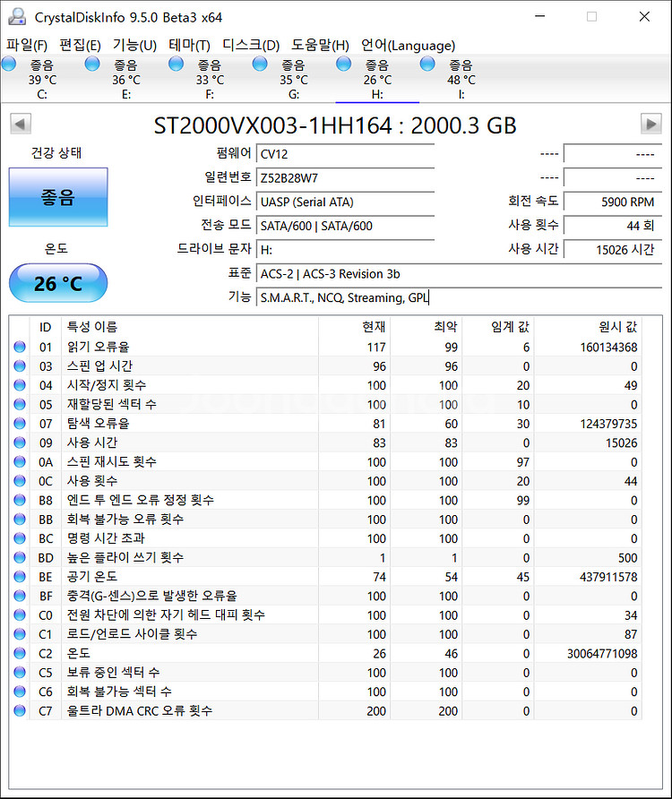
Task: Click status orb for attribute BB 회복 불가능 오류
Action: pyautogui.click(x=20, y=520)
